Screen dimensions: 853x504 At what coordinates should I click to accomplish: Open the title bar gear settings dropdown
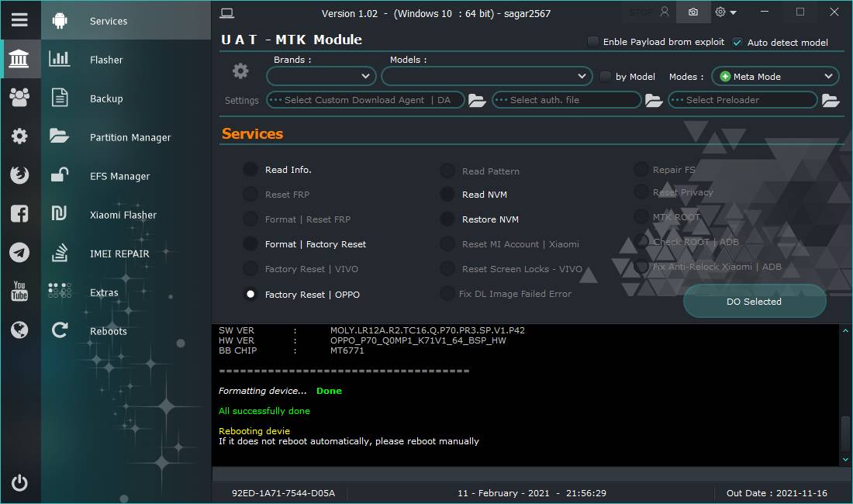pyautogui.click(x=726, y=12)
